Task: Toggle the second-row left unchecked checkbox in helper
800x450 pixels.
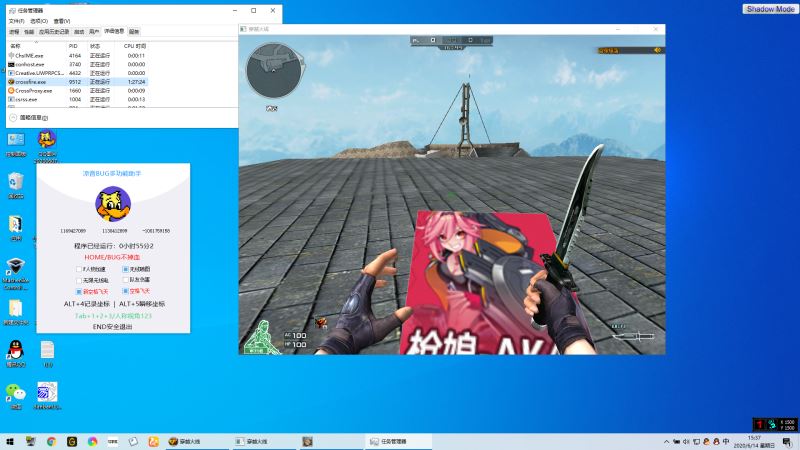Action: [x=79, y=280]
